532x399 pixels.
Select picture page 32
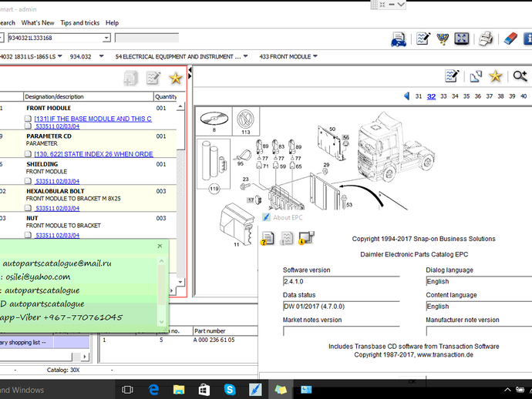pyautogui.click(x=431, y=96)
